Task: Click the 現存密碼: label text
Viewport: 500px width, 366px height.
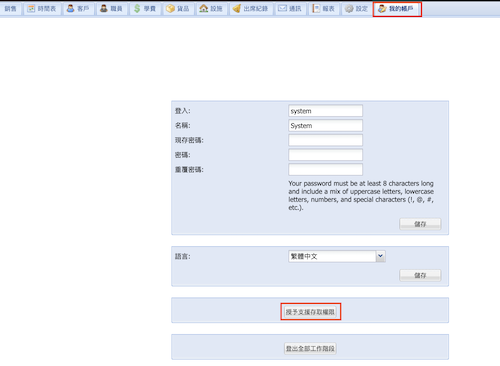Action: [189, 140]
